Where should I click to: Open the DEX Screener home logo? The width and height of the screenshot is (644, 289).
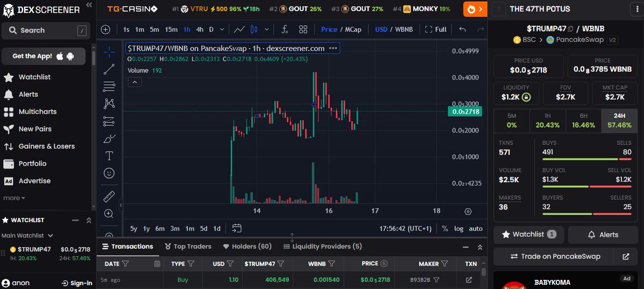(x=41, y=10)
